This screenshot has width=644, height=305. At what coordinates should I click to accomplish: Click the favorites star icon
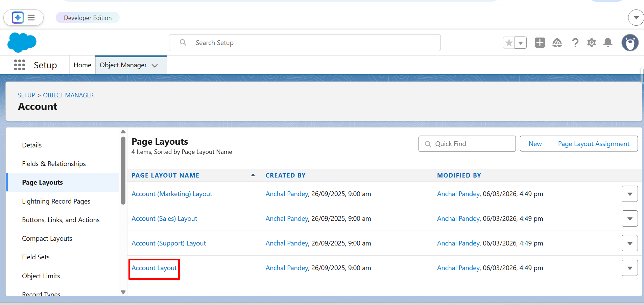point(509,43)
